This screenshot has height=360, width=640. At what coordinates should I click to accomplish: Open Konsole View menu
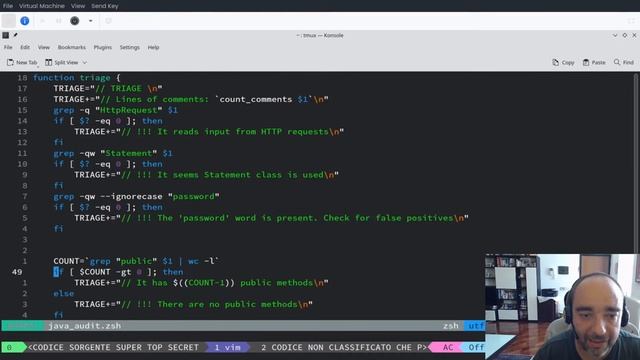click(44, 47)
